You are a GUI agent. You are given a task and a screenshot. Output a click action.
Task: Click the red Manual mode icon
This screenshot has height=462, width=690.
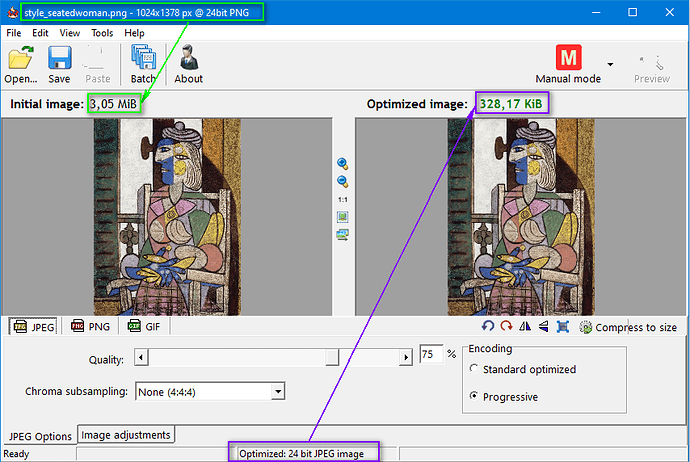point(569,57)
